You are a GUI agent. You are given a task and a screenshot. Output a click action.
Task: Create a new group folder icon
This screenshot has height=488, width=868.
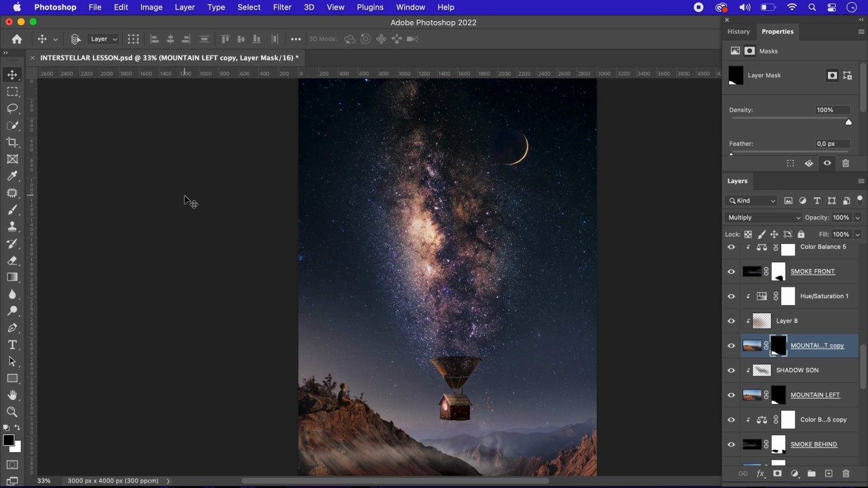[811, 474]
